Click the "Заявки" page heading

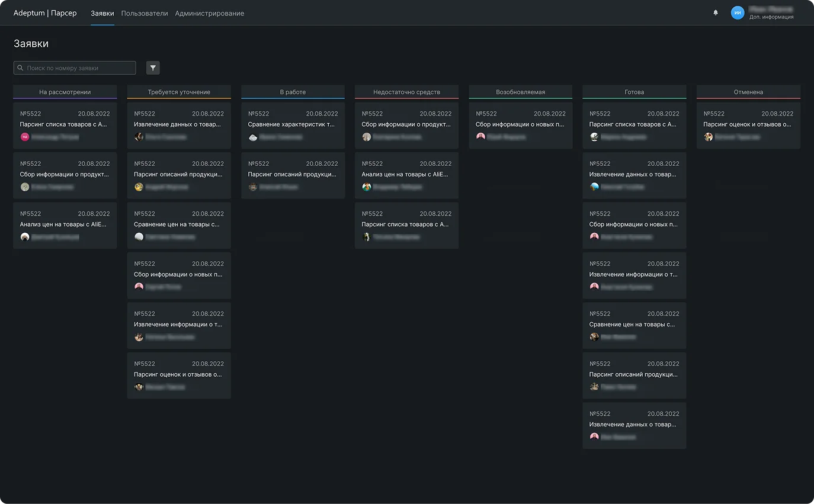click(x=31, y=44)
